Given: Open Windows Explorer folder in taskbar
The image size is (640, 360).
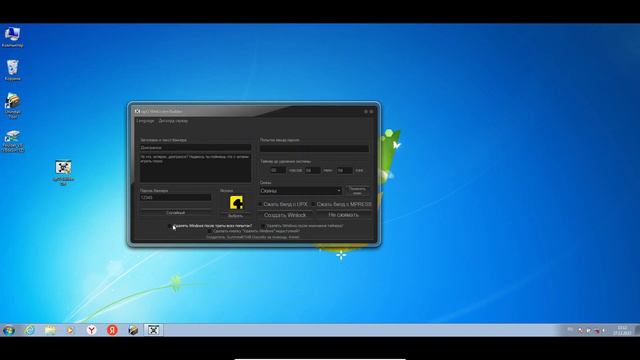Looking at the screenshot, I should tap(50, 330).
